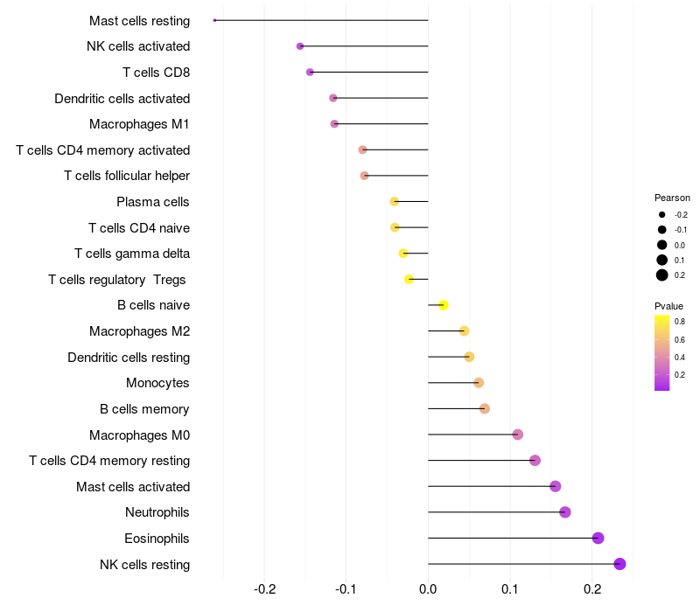Select the Pearson legend title

point(672,198)
